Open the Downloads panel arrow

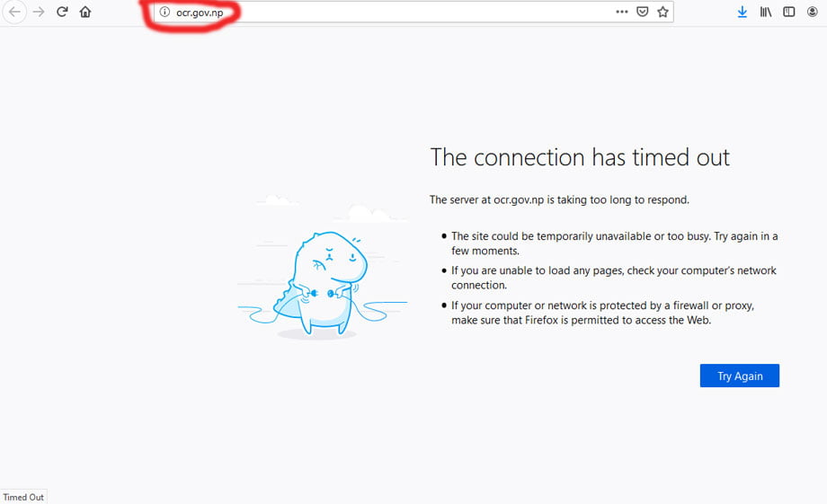[743, 13]
